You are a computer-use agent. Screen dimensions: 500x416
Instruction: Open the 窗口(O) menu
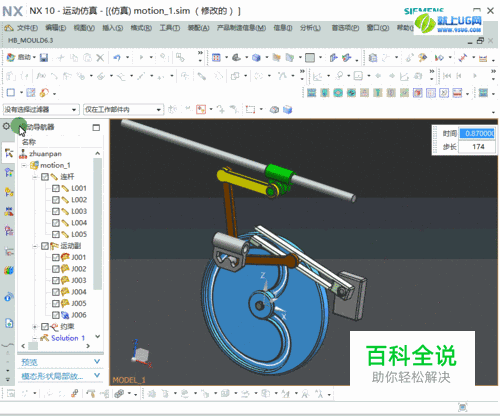(x=377, y=28)
